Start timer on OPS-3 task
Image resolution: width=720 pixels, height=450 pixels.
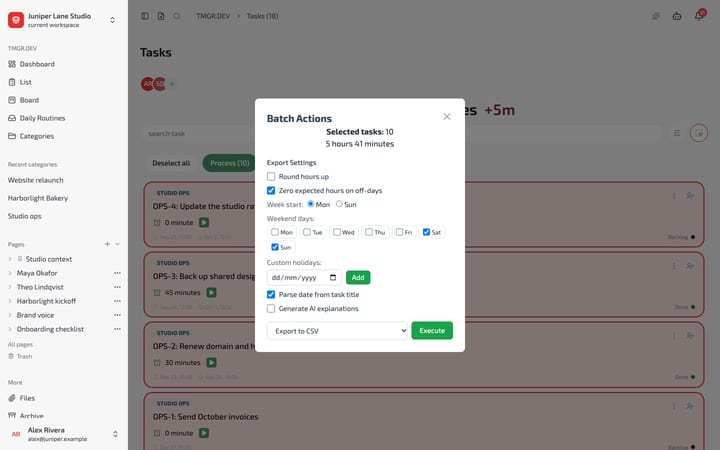coord(211,292)
